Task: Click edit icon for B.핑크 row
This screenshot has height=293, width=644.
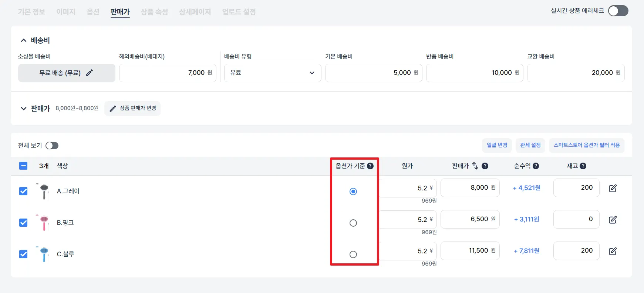Action: 613,220
